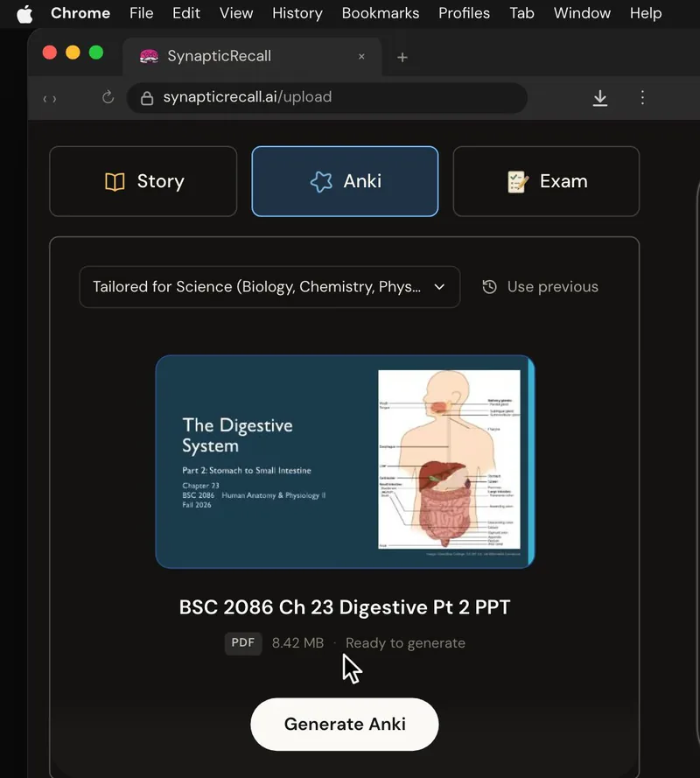Click the PDF file type badge
The image size is (700, 778).
[243, 643]
